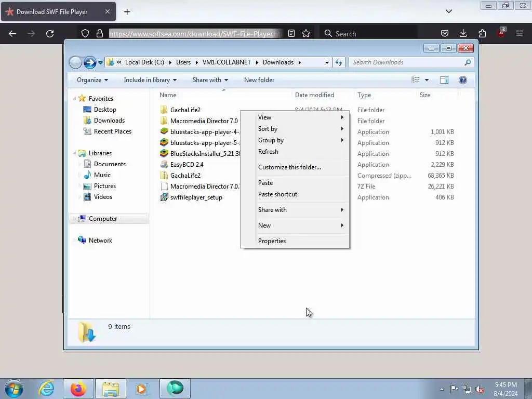This screenshot has height=399, width=532.
Task: Choose Refresh from context menu
Action: coord(295,152)
